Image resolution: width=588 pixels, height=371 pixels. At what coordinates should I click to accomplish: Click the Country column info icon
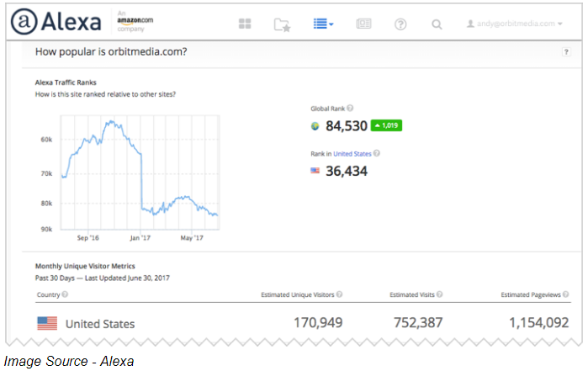(65, 294)
